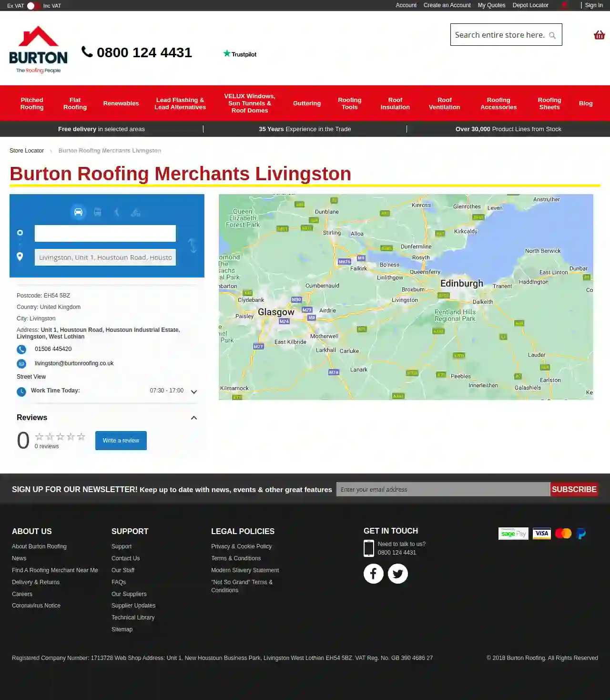Click email envelope icon for livingston address
Image resolution: width=610 pixels, height=700 pixels.
[x=21, y=363]
